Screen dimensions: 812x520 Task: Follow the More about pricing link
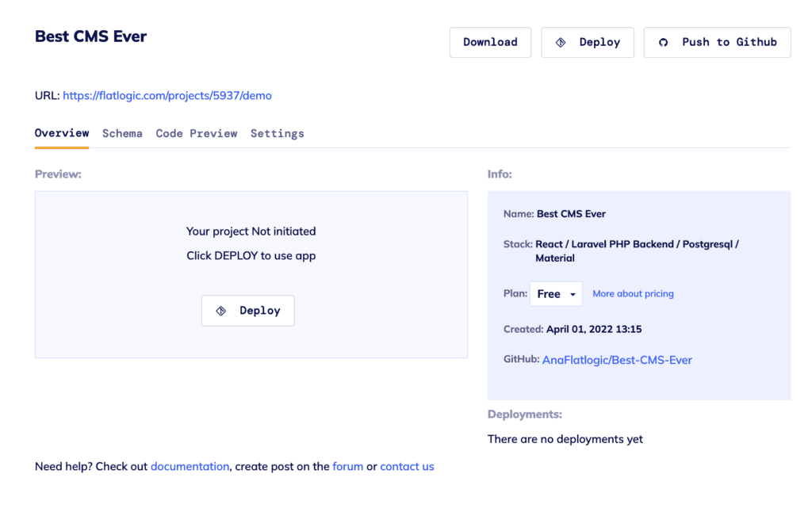pyautogui.click(x=633, y=293)
